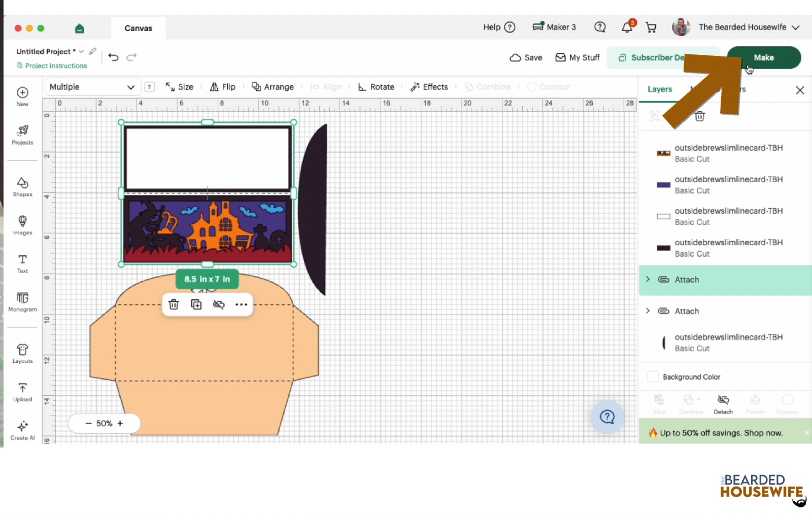Open the shopping cart
The image size is (812, 516).
[x=651, y=27]
